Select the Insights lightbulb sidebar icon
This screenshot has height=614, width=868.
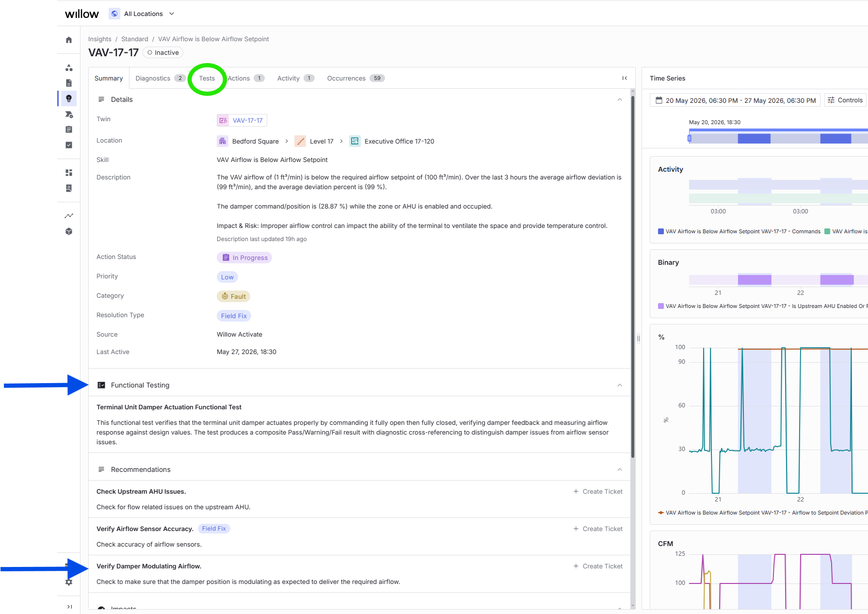(69, 98)
